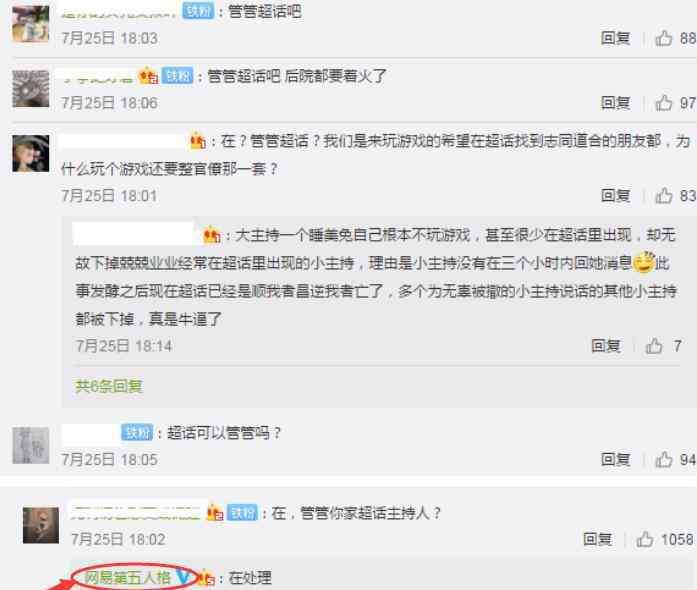The image size is (697, 590).
Task: Click the blue V verified badge
Action: pyautogui.click(x=183, y=577)
